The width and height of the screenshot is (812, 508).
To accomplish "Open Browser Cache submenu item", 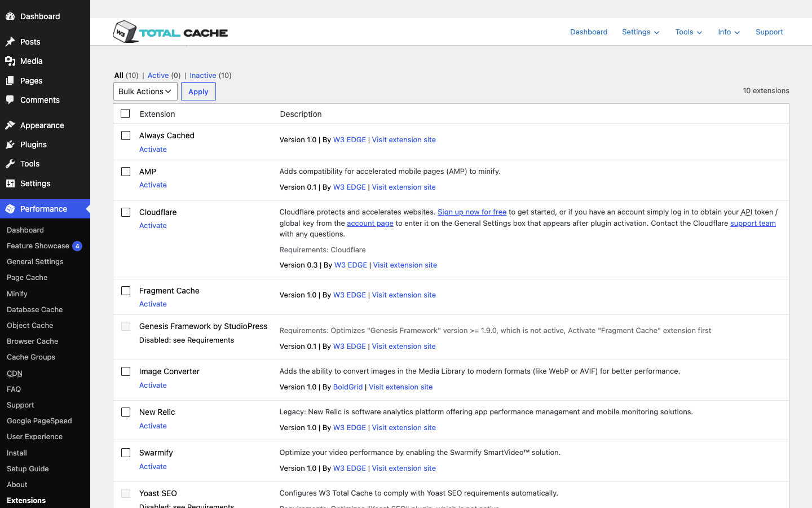I will click(x=32, y=341).
